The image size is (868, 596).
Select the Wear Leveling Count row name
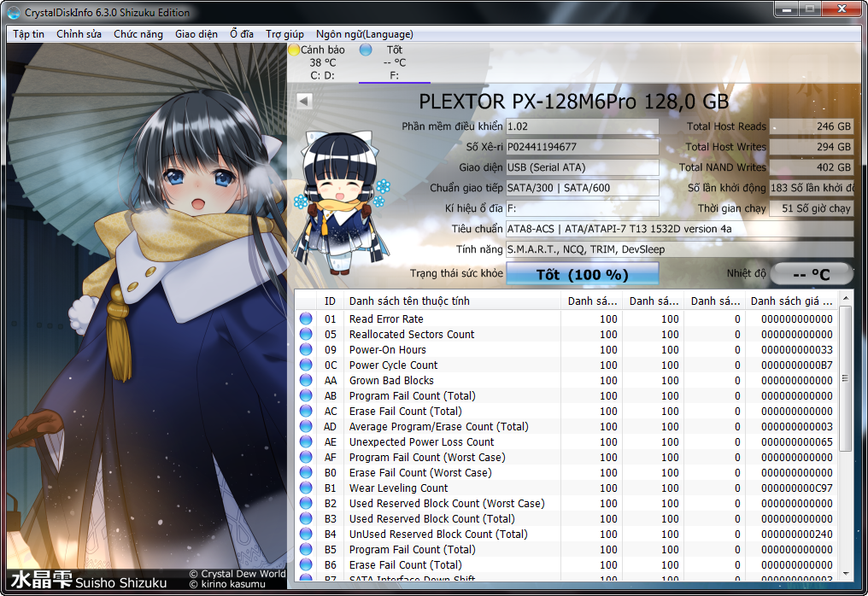click(x=399, y=488)
